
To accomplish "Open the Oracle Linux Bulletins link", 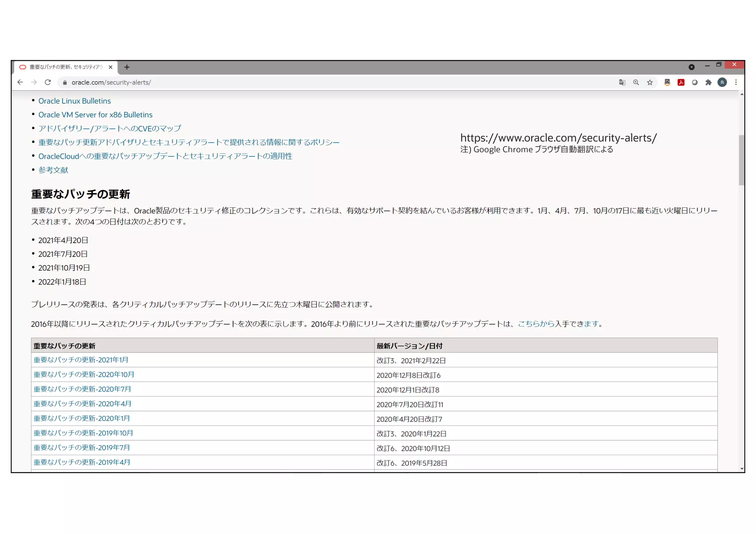I will point(75,101).
